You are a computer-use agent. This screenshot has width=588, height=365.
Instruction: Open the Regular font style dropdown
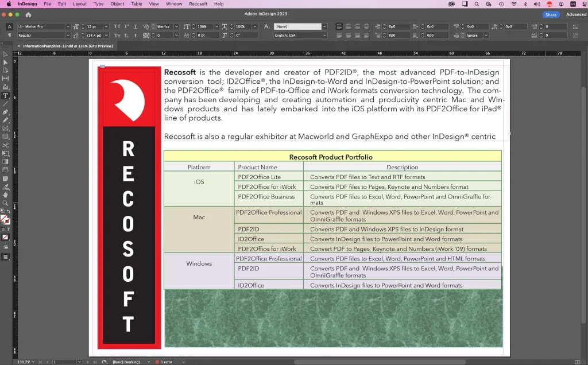[x=68, y=35]
